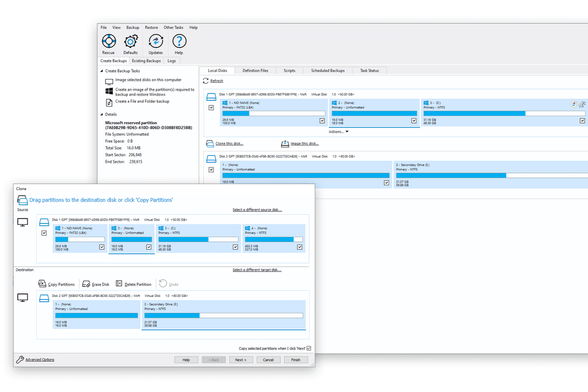Select destination partition 1 Unformatted in Clone dialog
This screenshot has height=392, width=588.
click(96, 314)
